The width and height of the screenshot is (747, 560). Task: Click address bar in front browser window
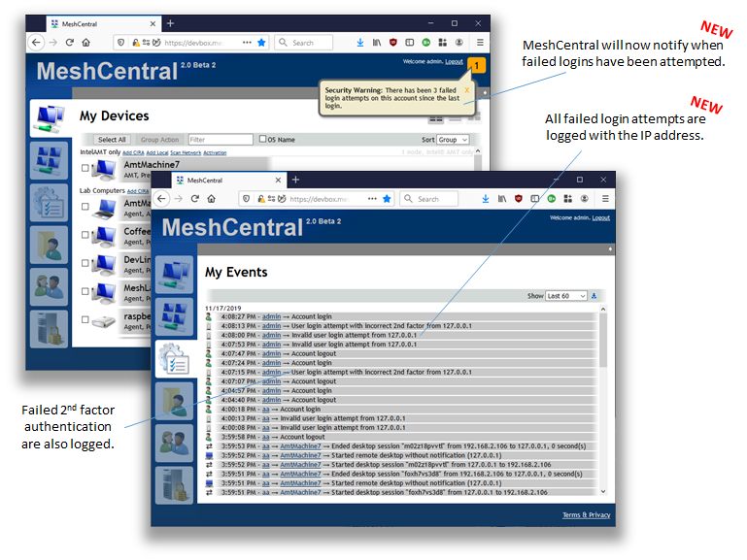(x=316, y=199)
